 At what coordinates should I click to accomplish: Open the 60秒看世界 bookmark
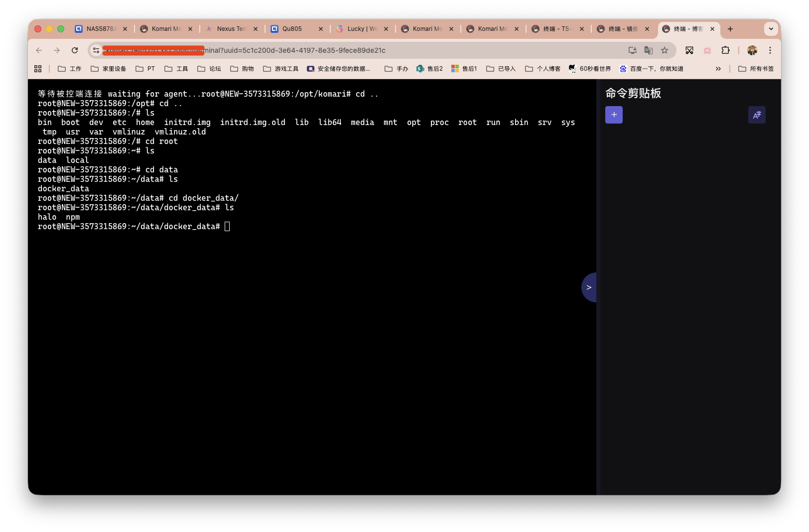[x=590, y=69]
